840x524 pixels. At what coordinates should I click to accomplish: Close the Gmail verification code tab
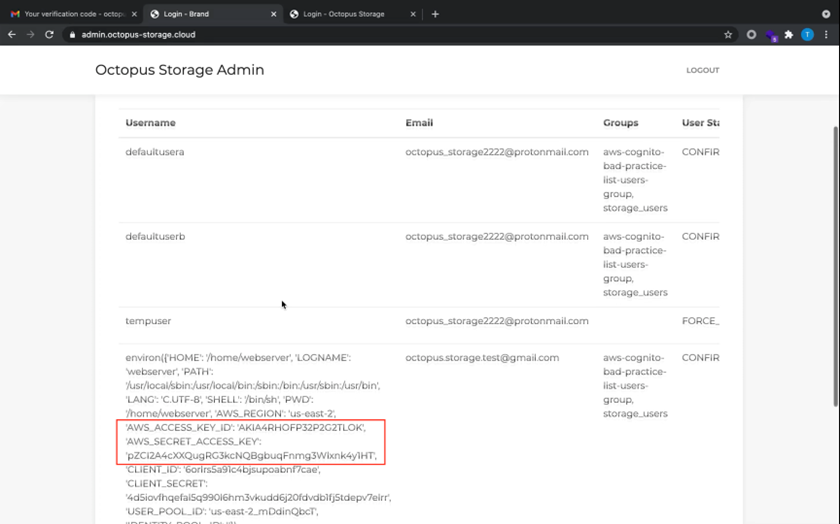click(x=134, y=14)
